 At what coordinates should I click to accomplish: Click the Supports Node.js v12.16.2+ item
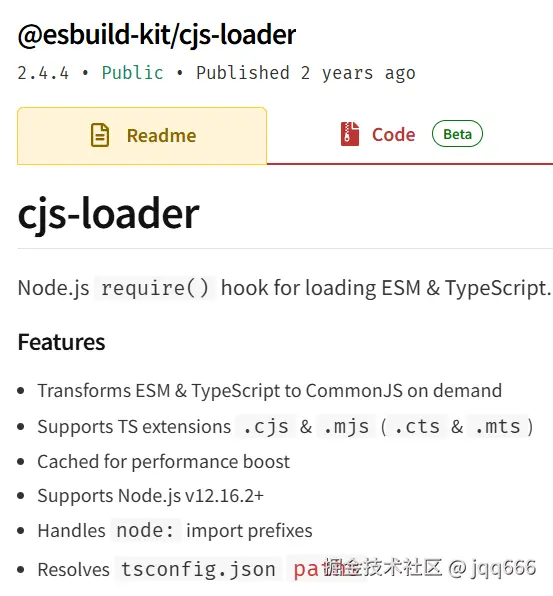click(150, 496)
